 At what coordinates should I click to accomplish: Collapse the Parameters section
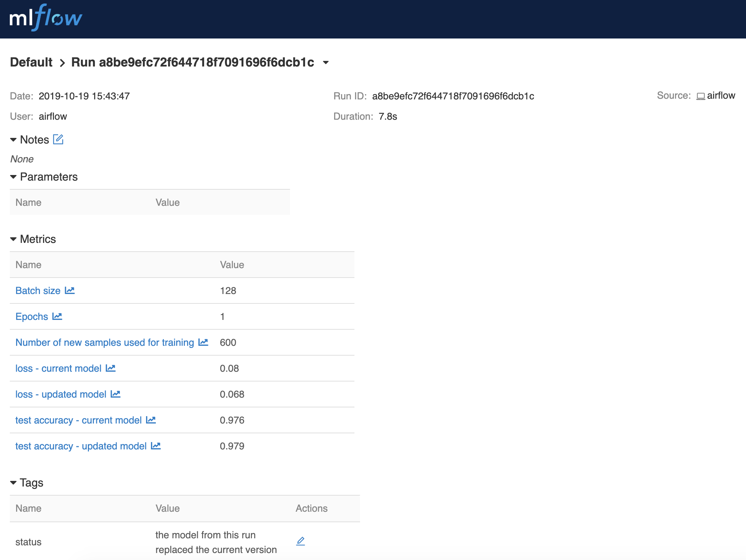pyautogui.click(x=13, y=177)
